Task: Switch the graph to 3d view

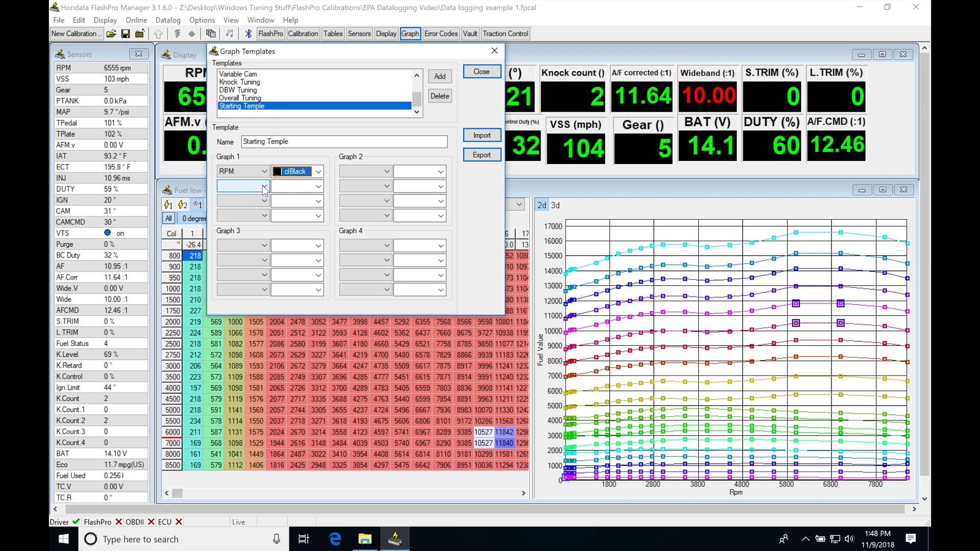Action: coord(555,205)
